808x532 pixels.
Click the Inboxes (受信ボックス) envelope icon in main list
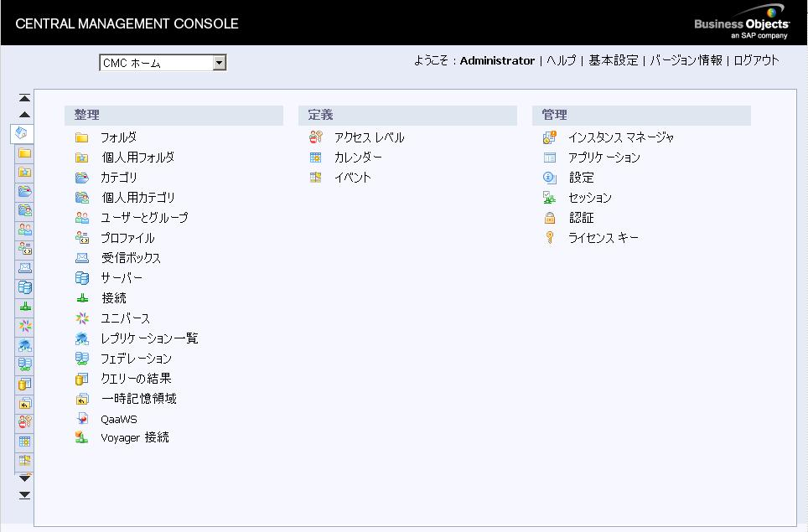(x=81, y=258)
